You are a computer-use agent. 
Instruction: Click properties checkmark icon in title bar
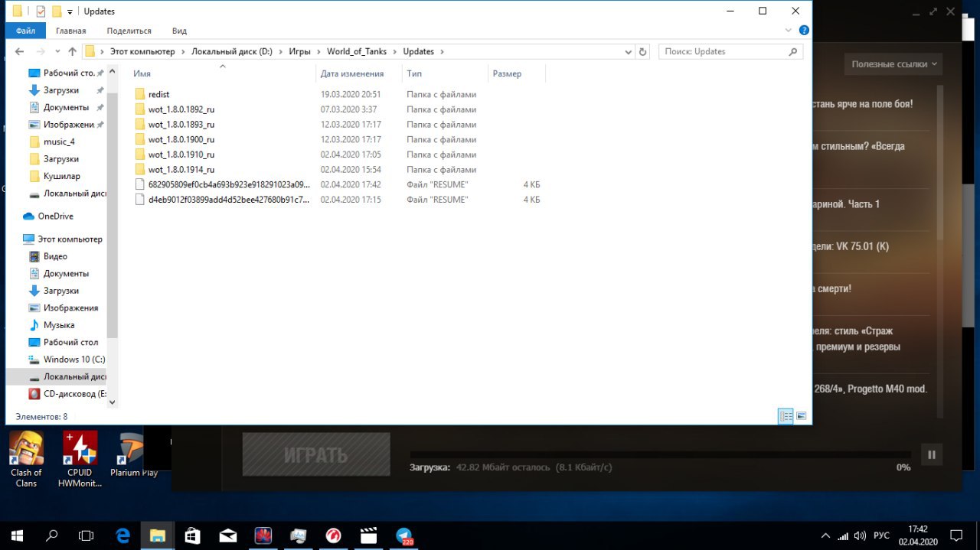pyautogui.click(x=41, y=11)
